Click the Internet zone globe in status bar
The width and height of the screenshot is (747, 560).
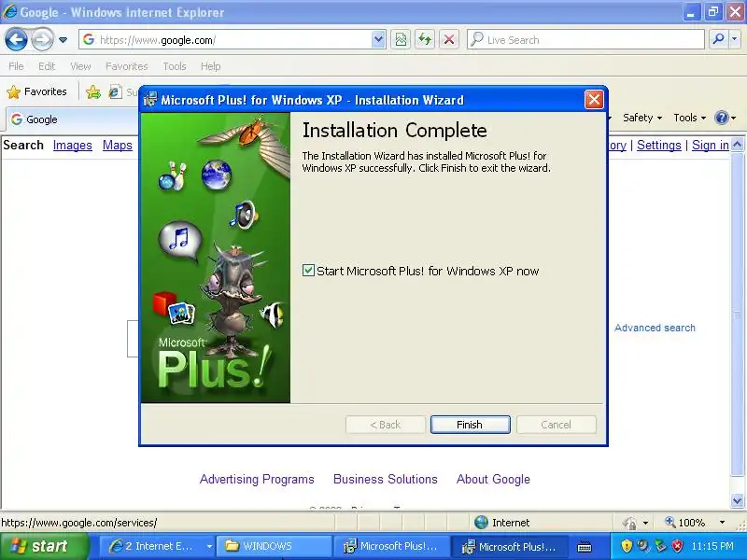tap(481, 523)
